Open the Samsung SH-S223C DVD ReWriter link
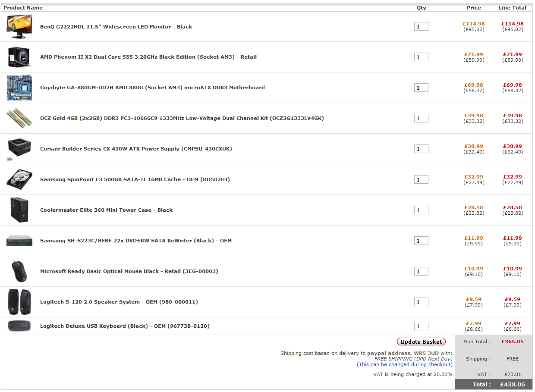The image size is (535, 392). (136, 241)
